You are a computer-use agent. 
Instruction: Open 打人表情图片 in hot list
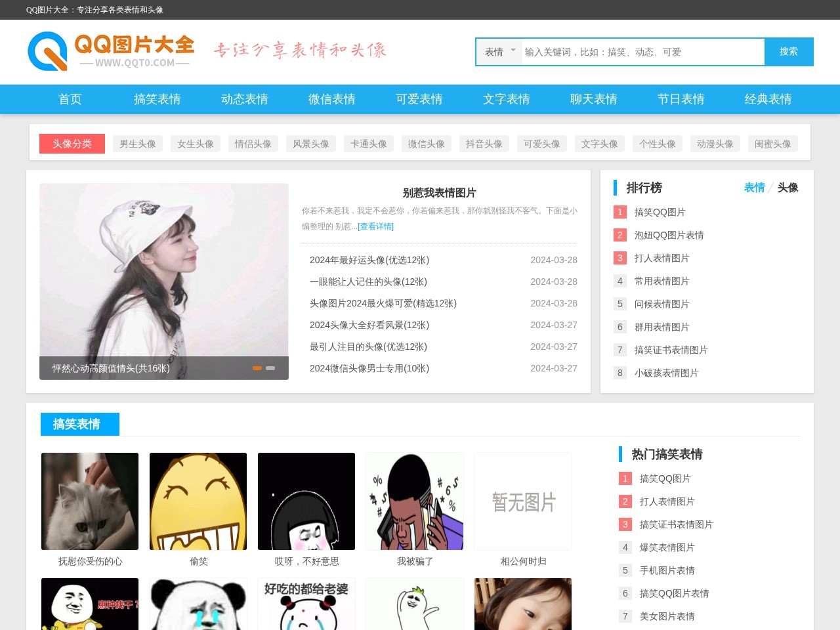click(x=666, y=501)
